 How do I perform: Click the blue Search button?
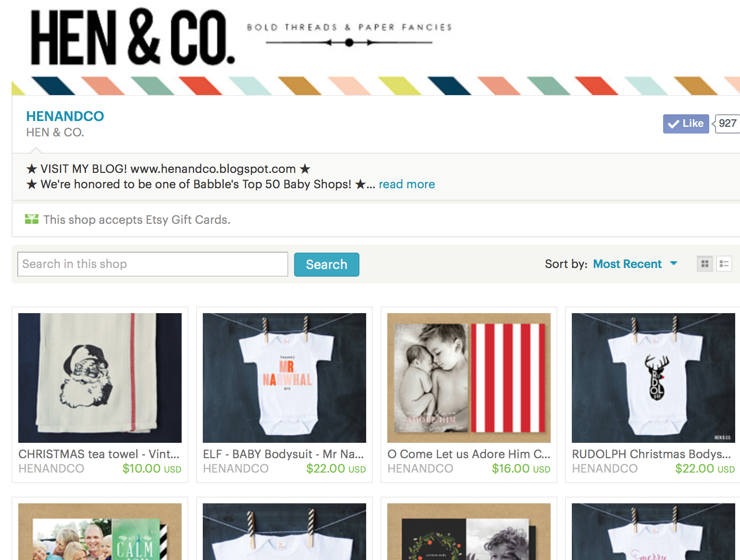click(x=326, y=265)
